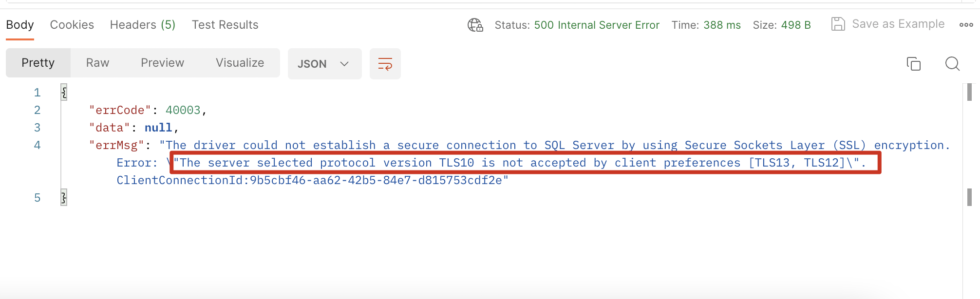Switch to Raw view mode

coord(97,63)
